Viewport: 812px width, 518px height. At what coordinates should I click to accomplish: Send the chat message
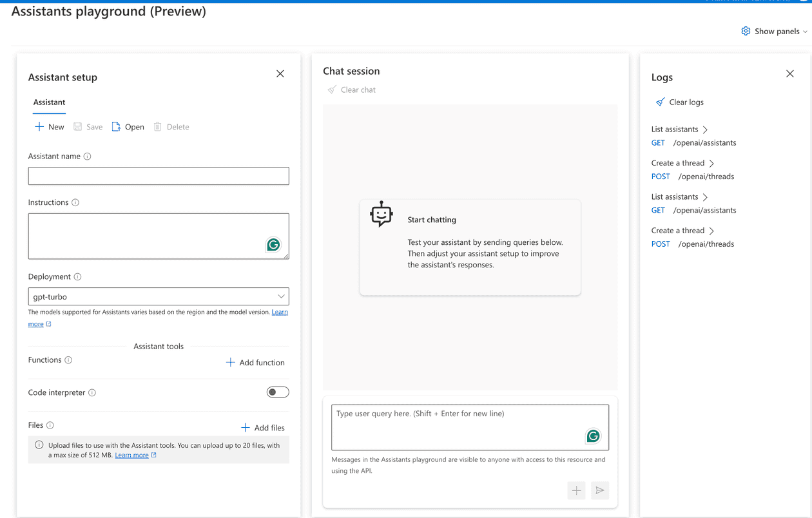coord(600,490)
